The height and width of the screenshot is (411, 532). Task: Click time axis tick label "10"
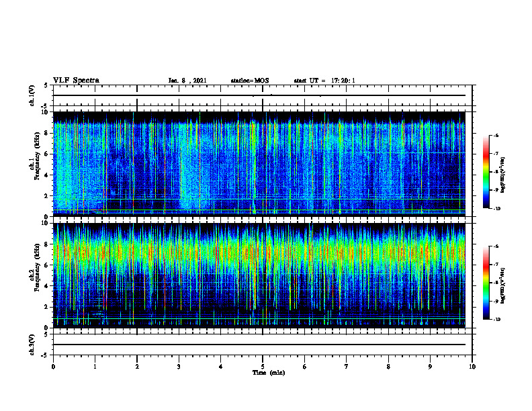point(472,367)
